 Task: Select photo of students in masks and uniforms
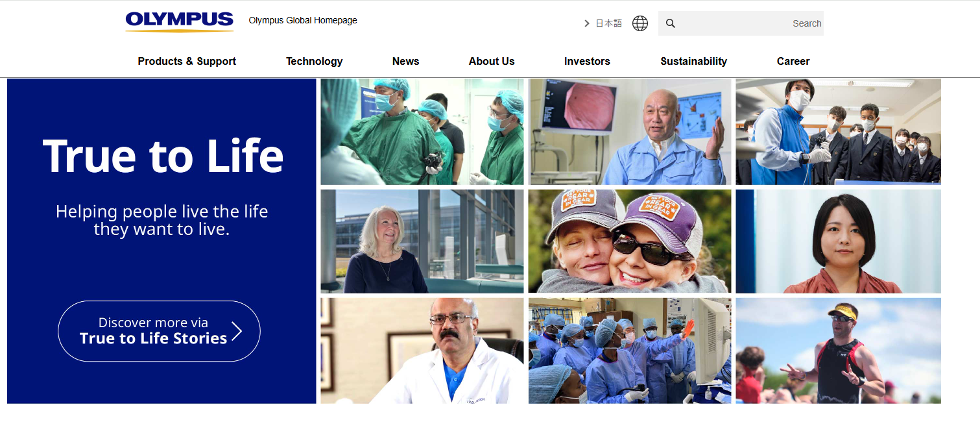(837, 132)
